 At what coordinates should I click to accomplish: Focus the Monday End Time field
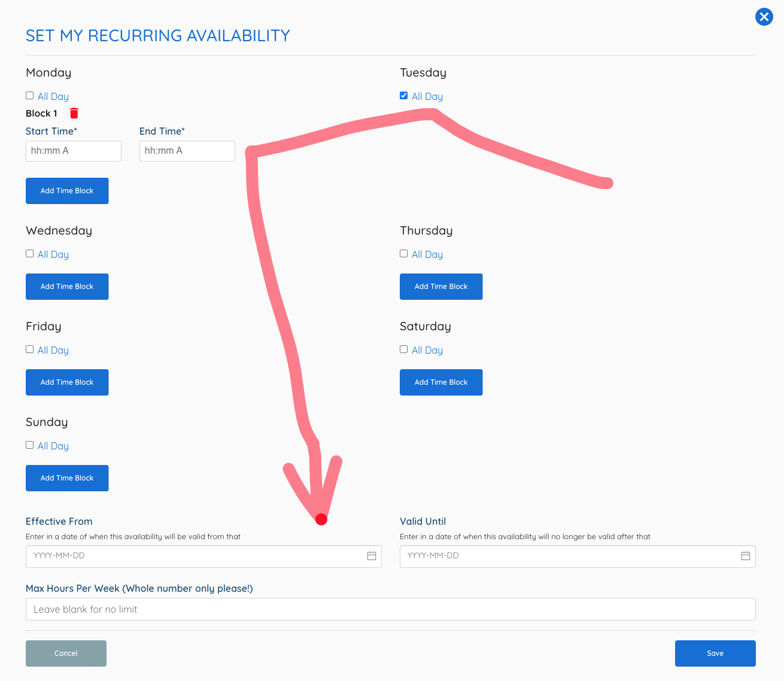pyautogui.click(x=187, y=151)
